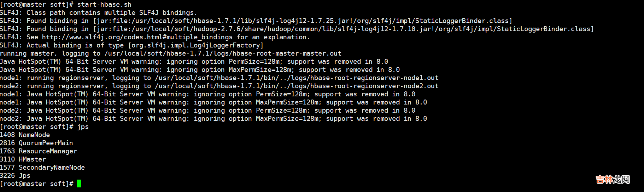Click the HMaster process entry
Image resolution: width=644 pixels, height=192 pixels.
click(32, 159)
